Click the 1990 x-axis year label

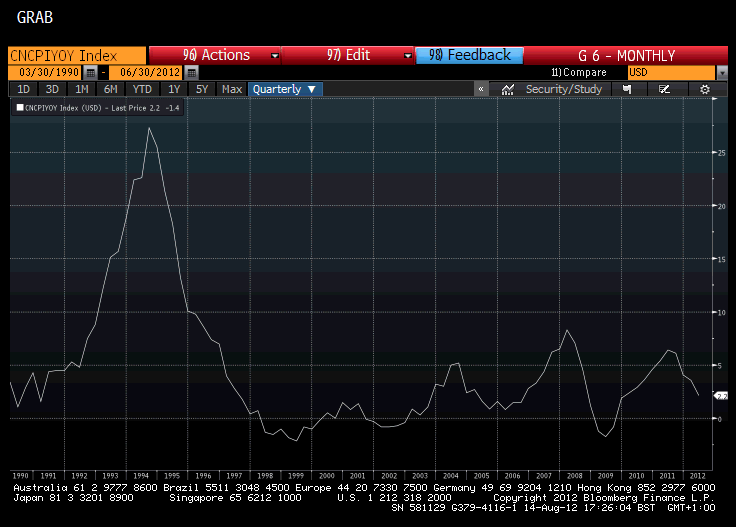click(20, 475)
